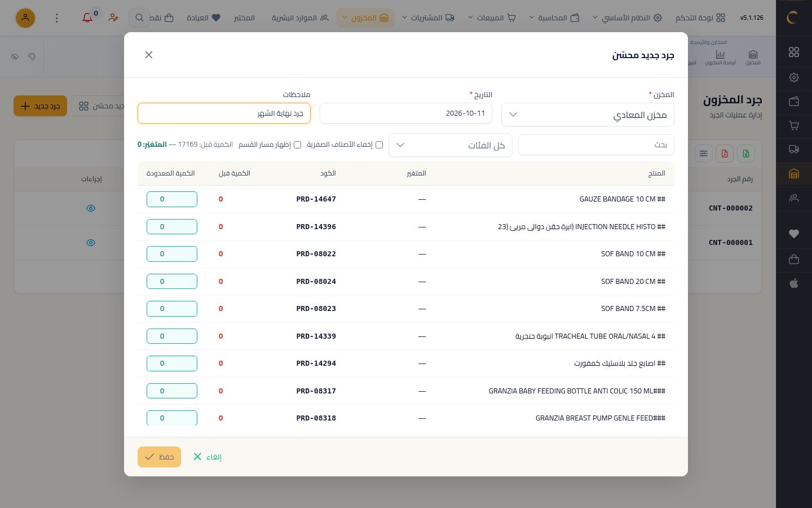Image resolution: width=812 pixels, height=508 pixels.
Task: Click sidebar delivery truck icon
Action: 794,150
